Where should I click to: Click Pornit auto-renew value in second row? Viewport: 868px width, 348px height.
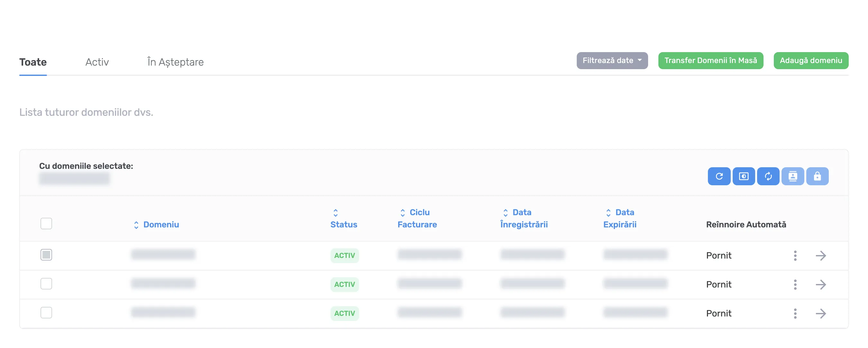[x=719, y=285]
